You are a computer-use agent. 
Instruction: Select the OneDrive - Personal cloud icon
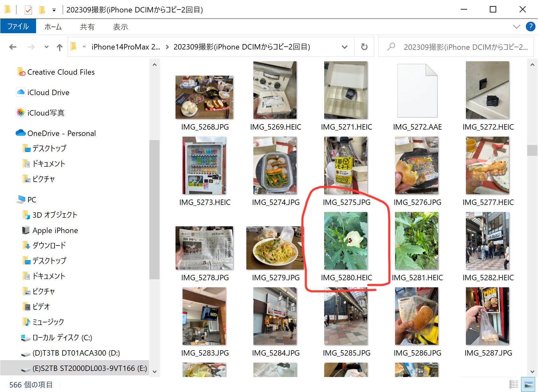[21, 133]
